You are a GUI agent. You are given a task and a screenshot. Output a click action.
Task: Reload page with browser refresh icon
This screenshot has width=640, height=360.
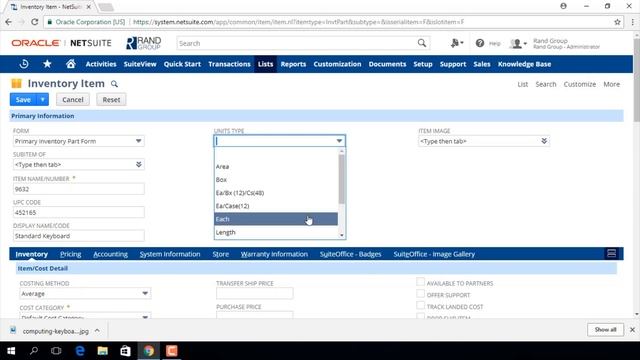click(x=35, y=22)
